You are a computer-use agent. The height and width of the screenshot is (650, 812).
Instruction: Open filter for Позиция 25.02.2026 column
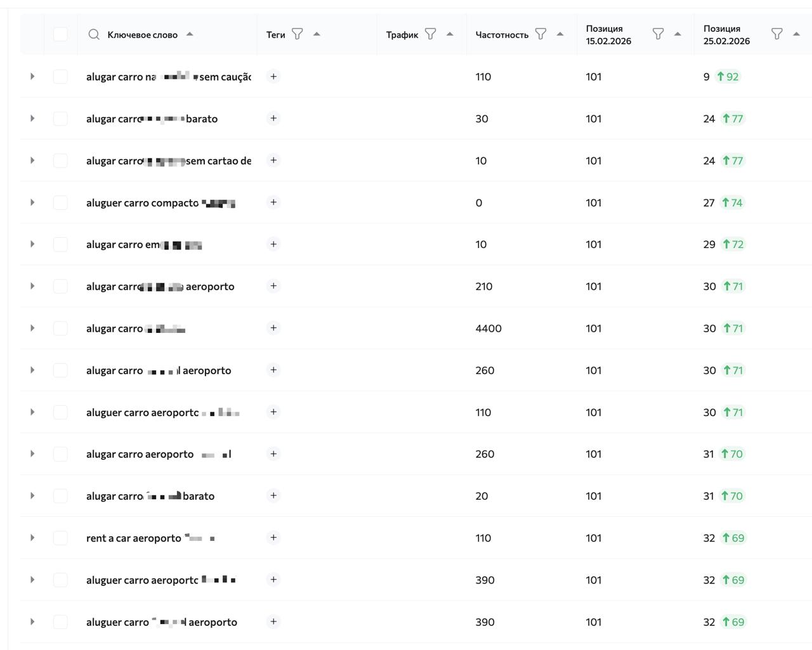point(776,34)
